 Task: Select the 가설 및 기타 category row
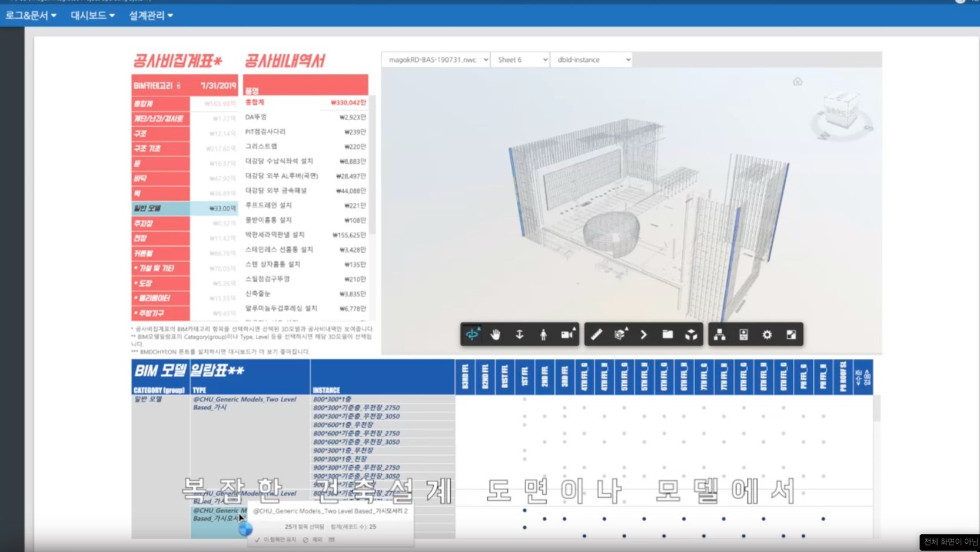(184, 268)
